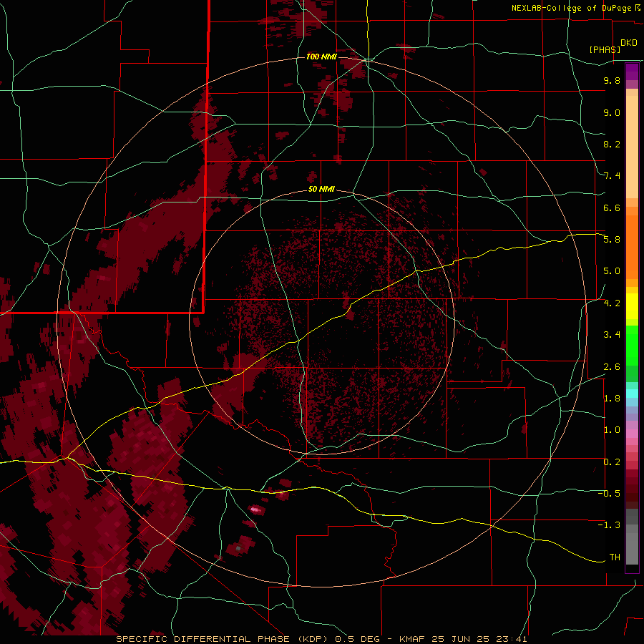Click the 1.0 scale value

coord(612,430)
